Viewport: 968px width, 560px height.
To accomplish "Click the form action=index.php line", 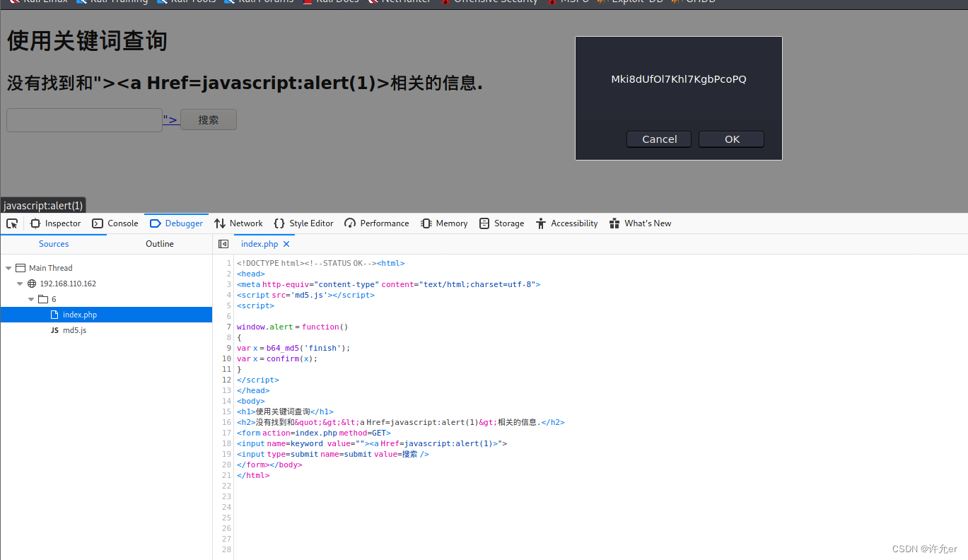I will [313, 433].
